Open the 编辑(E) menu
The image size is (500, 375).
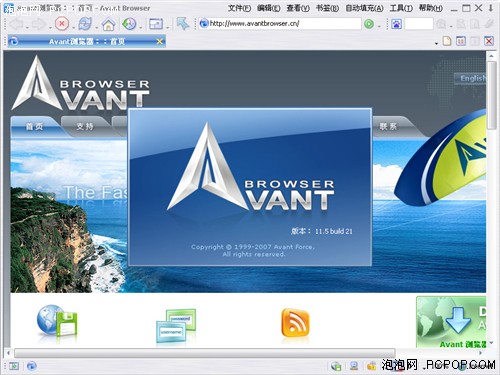[x=269, y=8]
